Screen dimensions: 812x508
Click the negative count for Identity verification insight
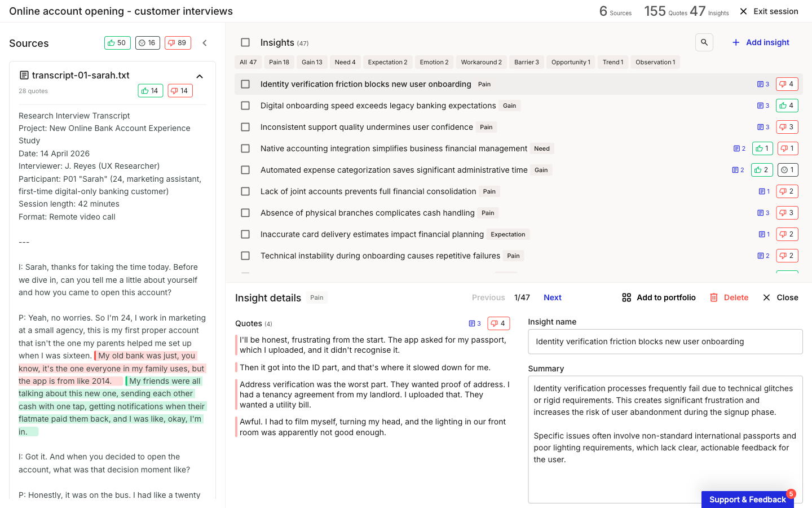[x=787, y=84]
